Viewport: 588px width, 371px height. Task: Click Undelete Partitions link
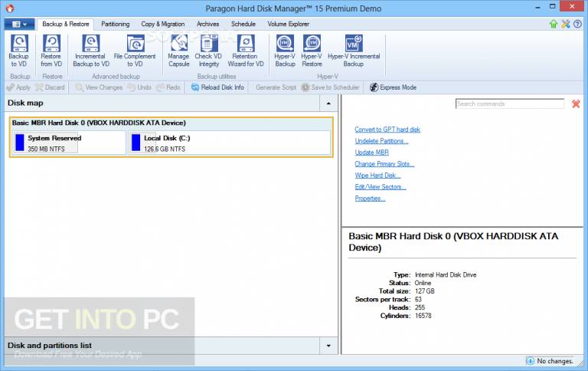(x=381, y=141)
